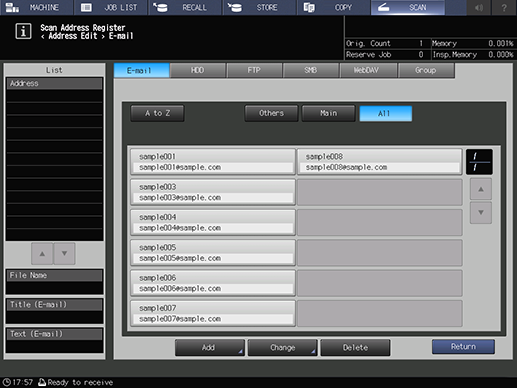The width and height of the screenshot is (517, 388).
Task: Click the Orig. Count value
Action: [421, 43]
